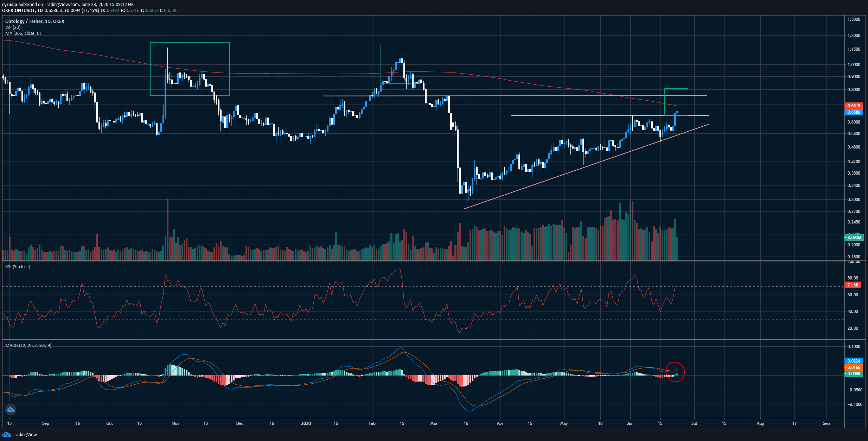This screenshot has height=441, width=868.
Task: Click the Vol (20) indicator label
Action: click(13, 27)
